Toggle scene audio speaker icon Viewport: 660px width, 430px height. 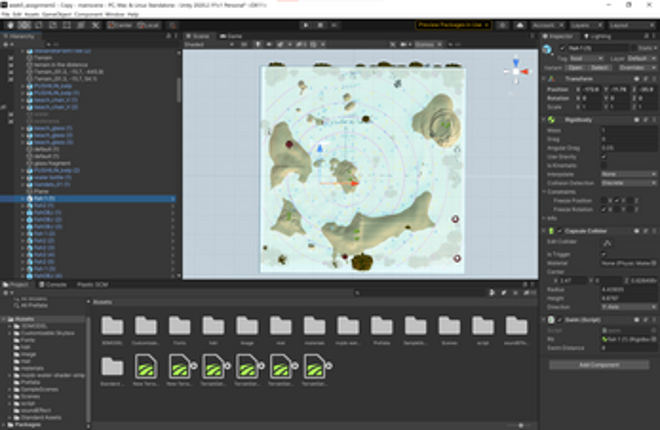tap(269, 44)
